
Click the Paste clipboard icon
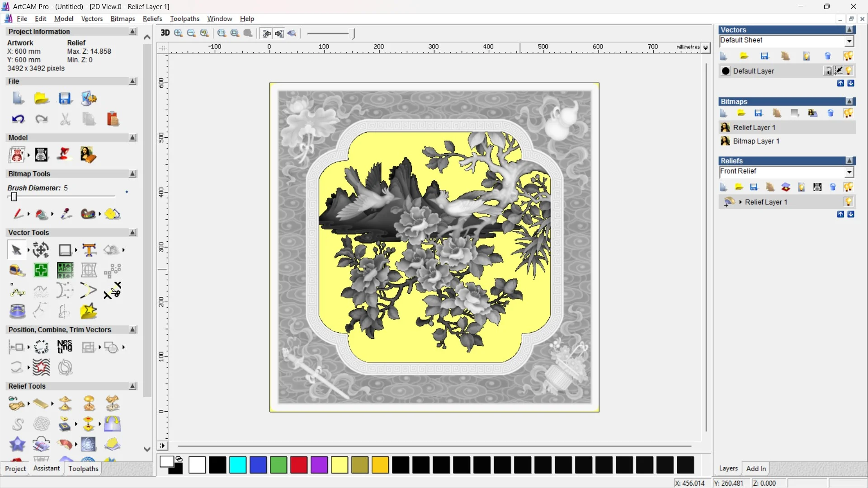pyautogui.click(x=113, y=119)
